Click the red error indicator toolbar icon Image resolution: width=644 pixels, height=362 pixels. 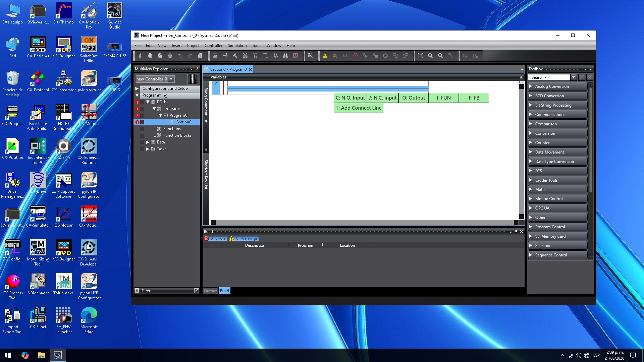point(296,56)
